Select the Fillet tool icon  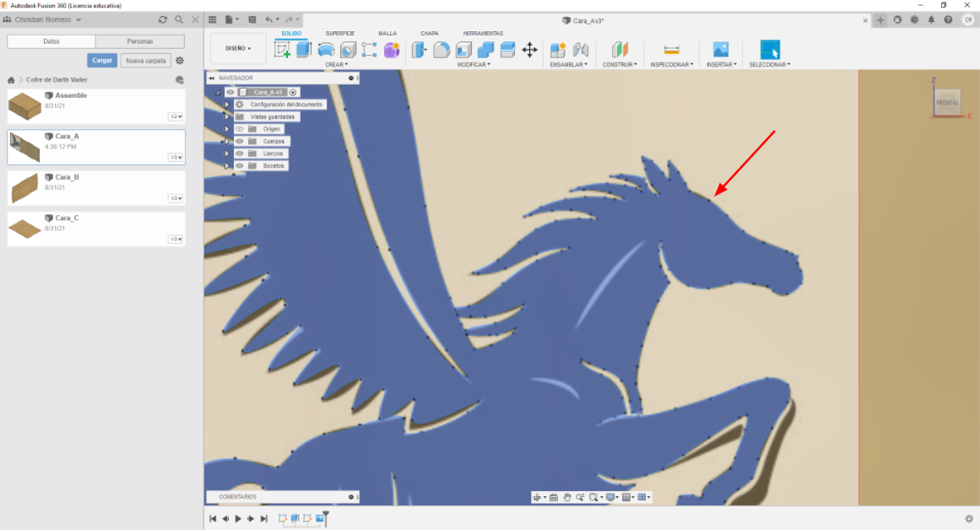pyautogui.click(x=441, y=50)
